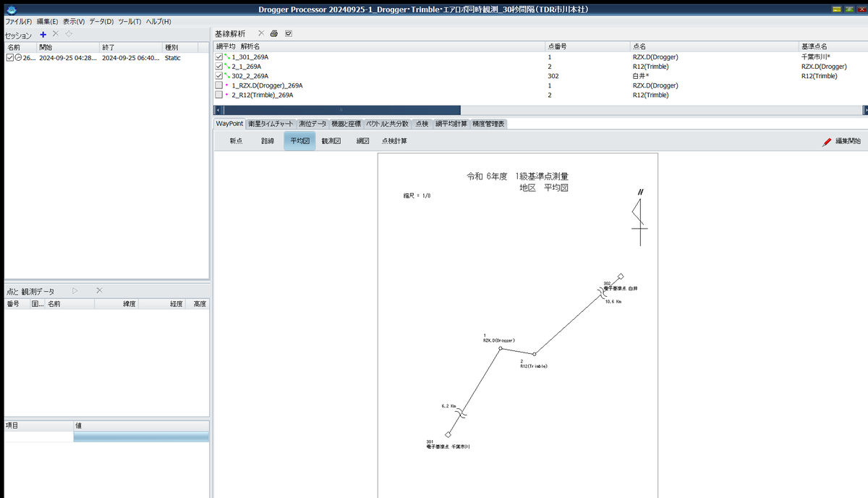
Task: Click green baseline icon of 1_301_269A
Action: point(228,56)
